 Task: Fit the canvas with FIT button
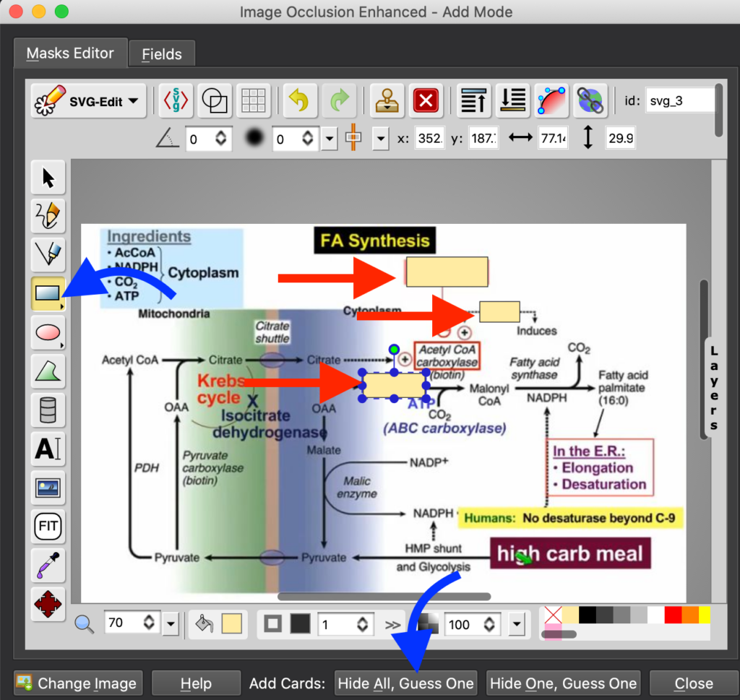tap(48, 526)
